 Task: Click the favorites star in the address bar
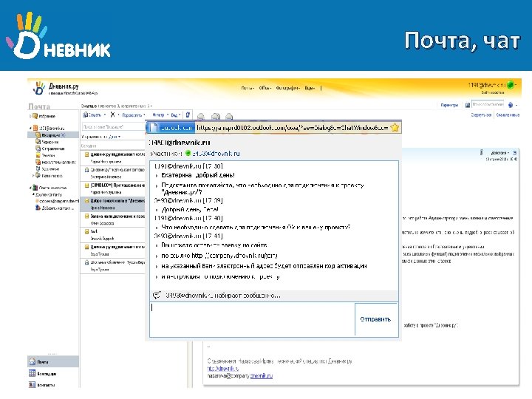coord(395,128)
